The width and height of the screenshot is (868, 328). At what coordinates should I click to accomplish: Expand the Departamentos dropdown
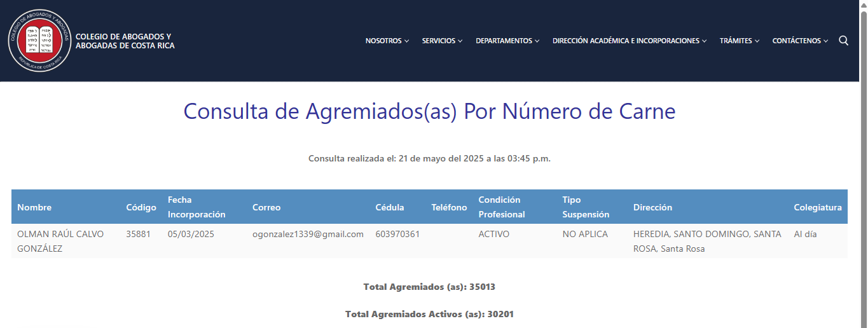pyautogui.click(x=507, y=41)
